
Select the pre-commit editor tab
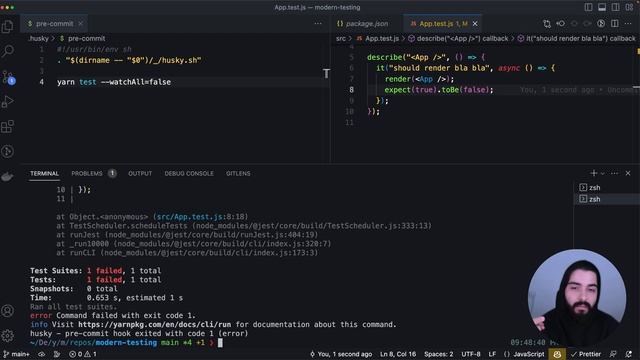pos(55,24)
